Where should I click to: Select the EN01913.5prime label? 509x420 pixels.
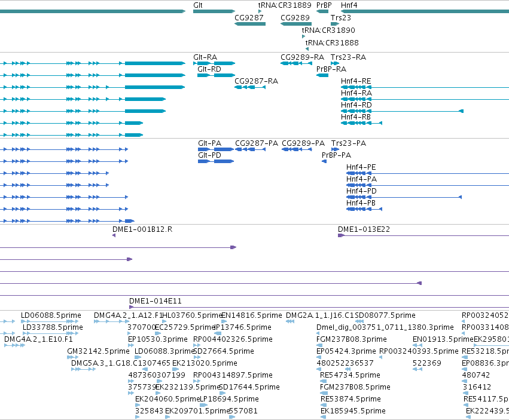point(443,339)
